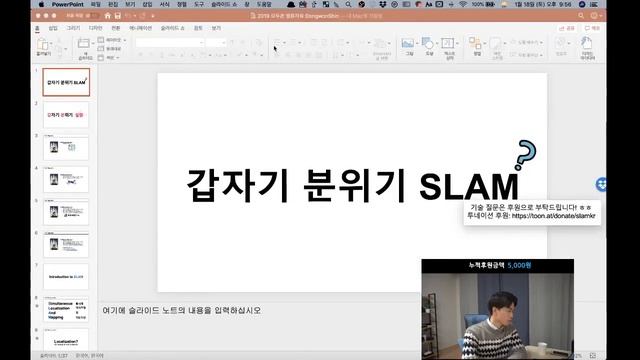The image size is (640, 360).
Task: Open the Shape Outline dropdown
Action: pyautogui.click(x=527, y=54)
